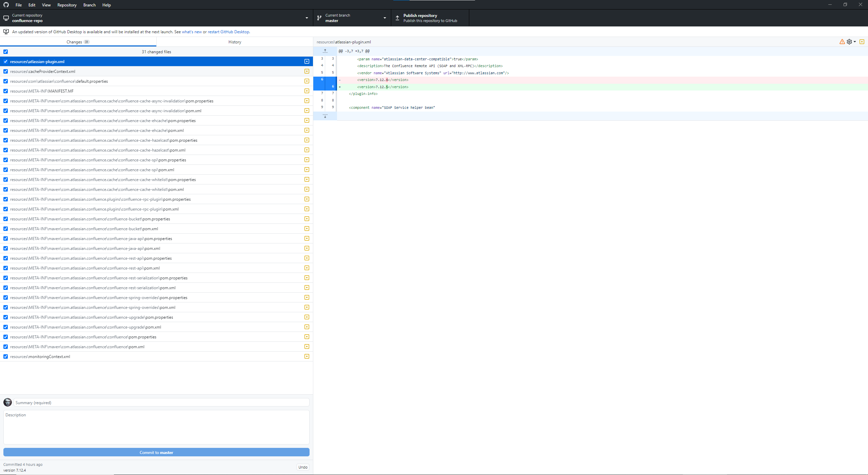Open the Current repository dropdown
The image size is (868, 475).
pyautogui.click(x=156, y=18)
